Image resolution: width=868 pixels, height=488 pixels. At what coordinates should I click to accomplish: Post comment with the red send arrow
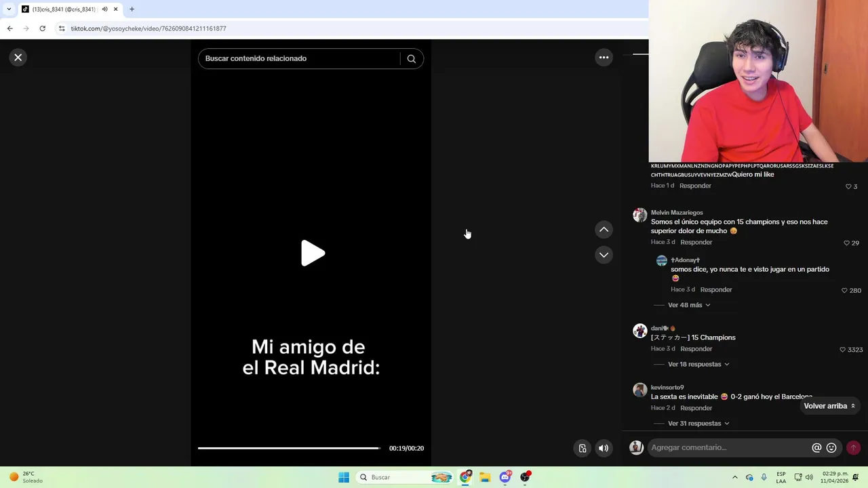tap(853, 447)
